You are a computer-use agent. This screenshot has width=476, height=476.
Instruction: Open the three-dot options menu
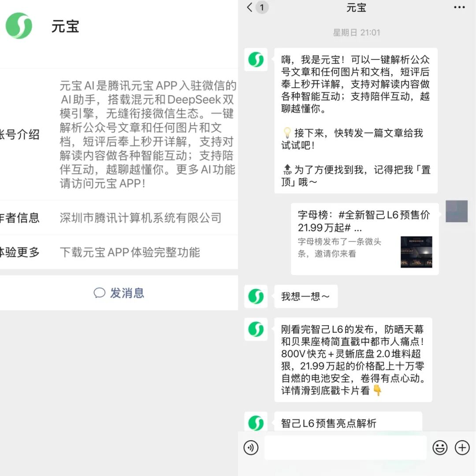459,7
